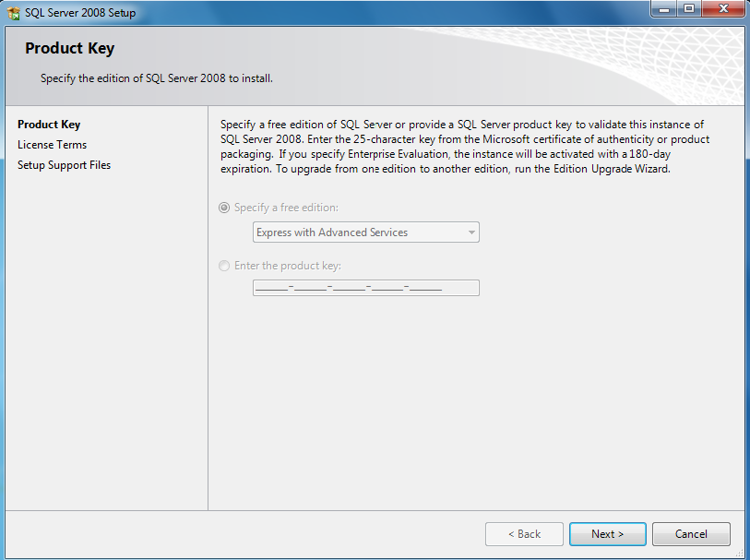
Task: Select Product Key step in sidebar
Action: (x=49, y=125)
